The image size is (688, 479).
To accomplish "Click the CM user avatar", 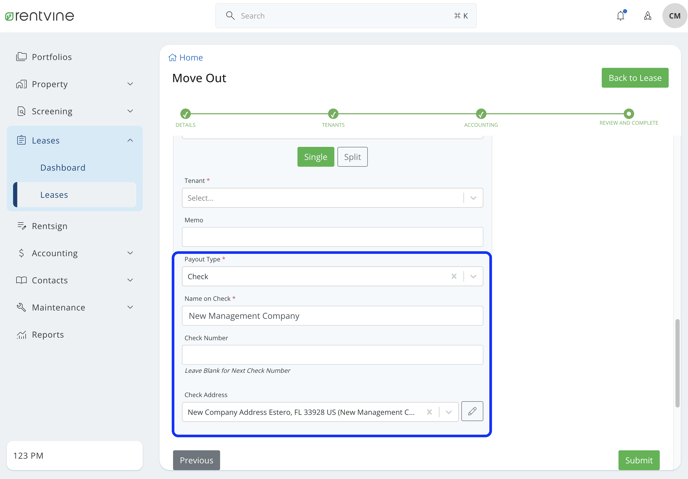I will click(x=674, y=16).
